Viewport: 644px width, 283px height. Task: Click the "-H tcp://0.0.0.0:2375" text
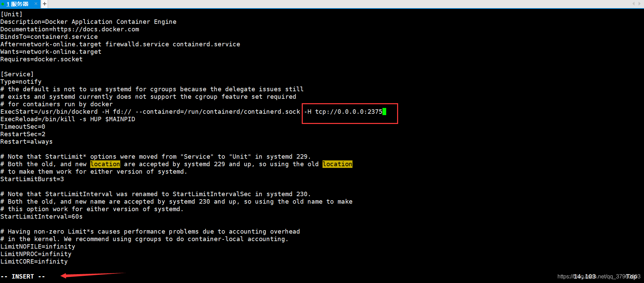click(343, 112)
